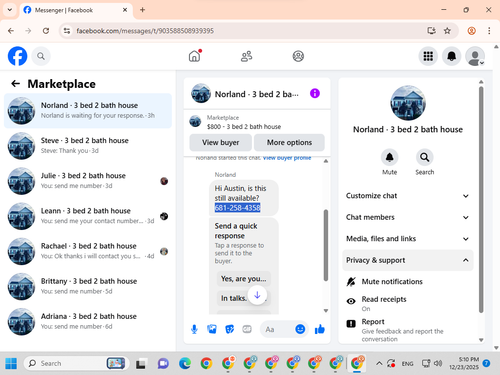Open the Windows Start menu
Viewport: 500px width, 375px height.
point(11,363)
